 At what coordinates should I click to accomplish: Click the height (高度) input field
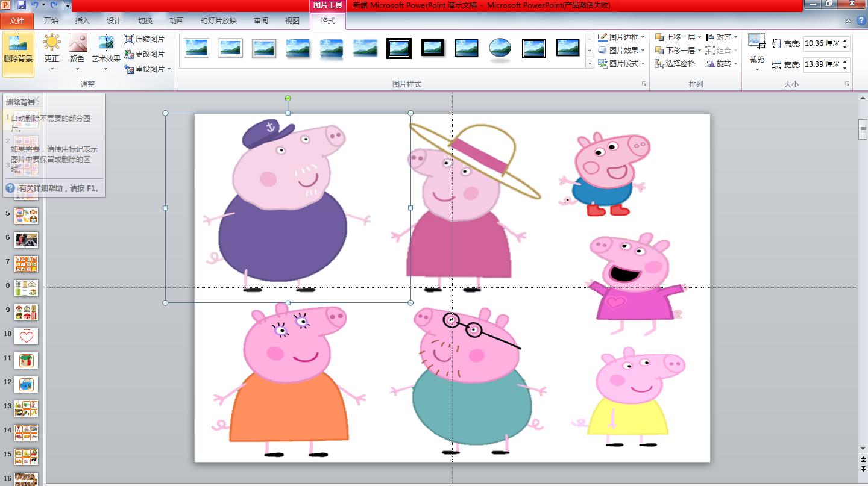[822, 43]
